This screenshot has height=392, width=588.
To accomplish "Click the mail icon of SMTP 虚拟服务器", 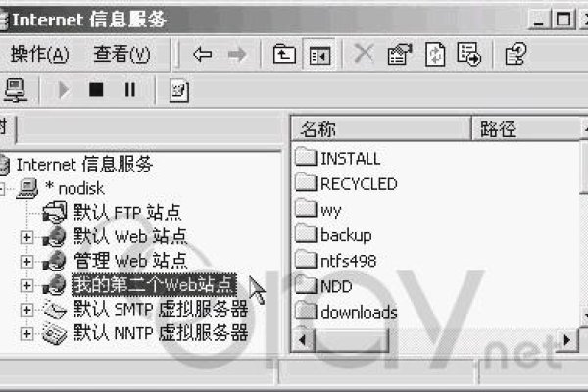I will coord(55,310).
